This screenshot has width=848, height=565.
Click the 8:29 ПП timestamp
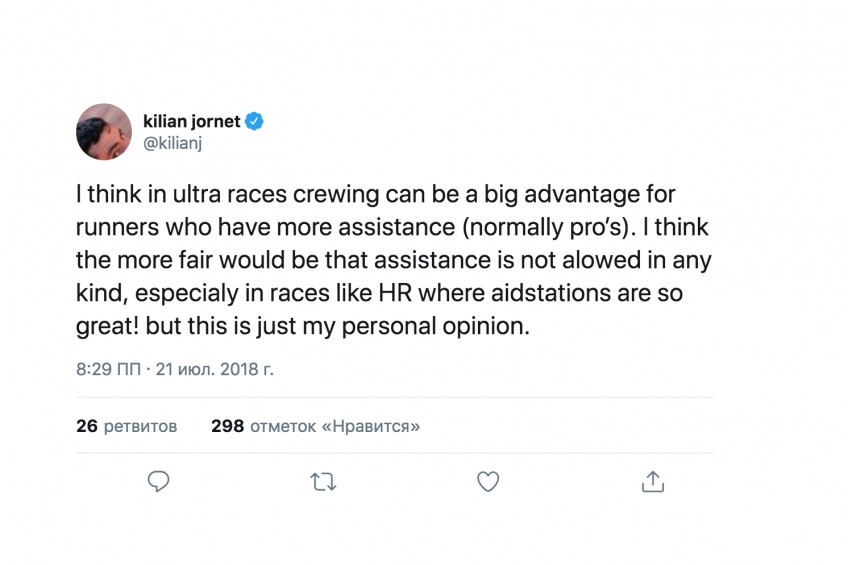108,369
